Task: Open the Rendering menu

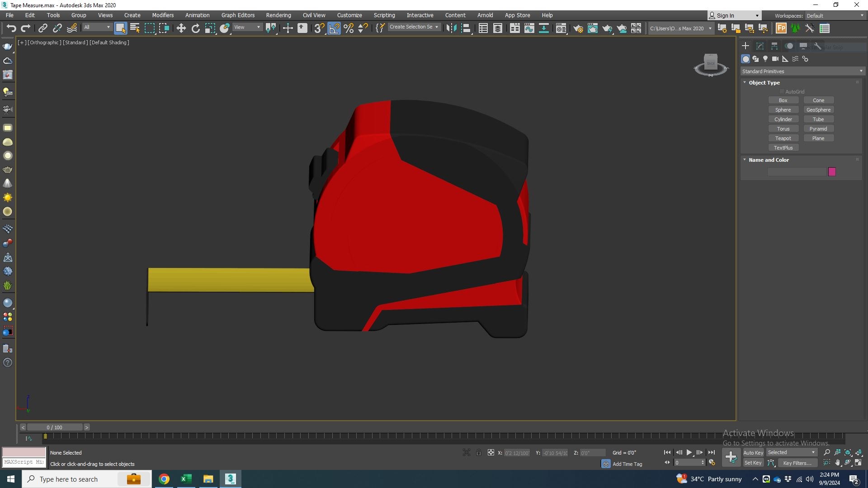Action: pos(278,15)
